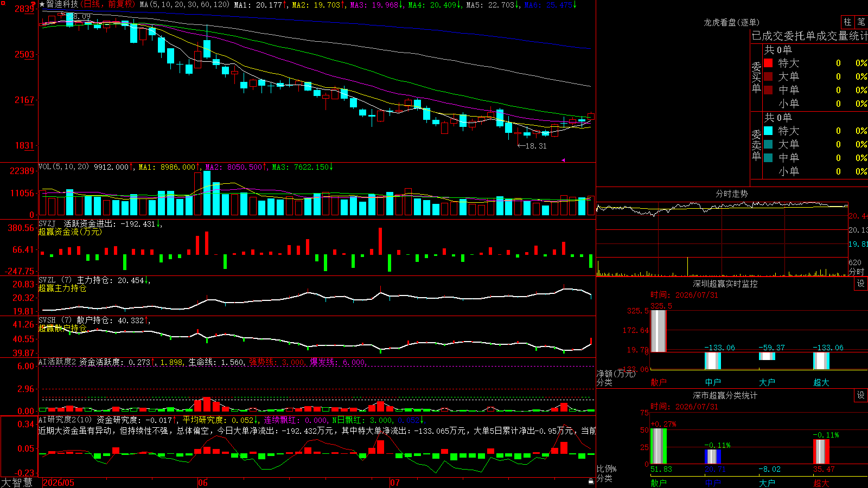
Task: Click the 净额(万元) axis label
Action: (616, 374)
